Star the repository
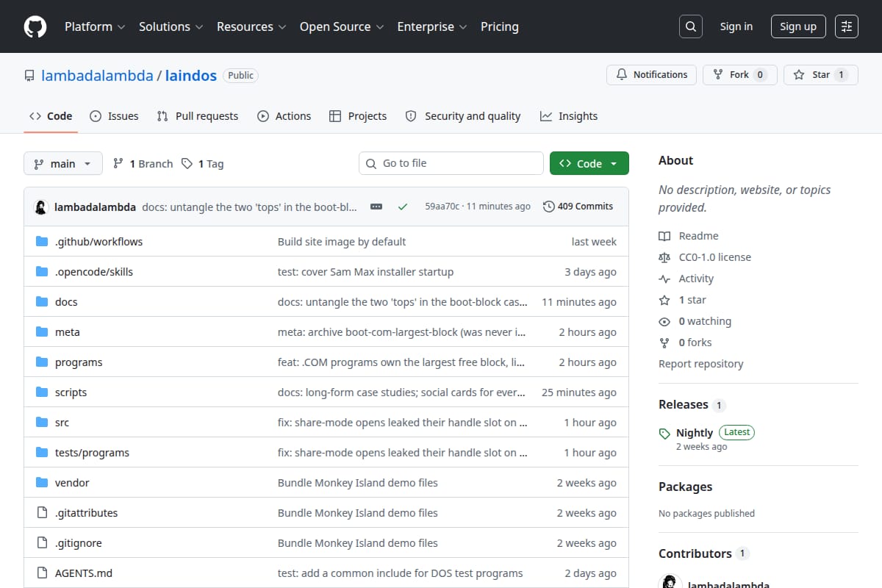 (x=820, y=75)
